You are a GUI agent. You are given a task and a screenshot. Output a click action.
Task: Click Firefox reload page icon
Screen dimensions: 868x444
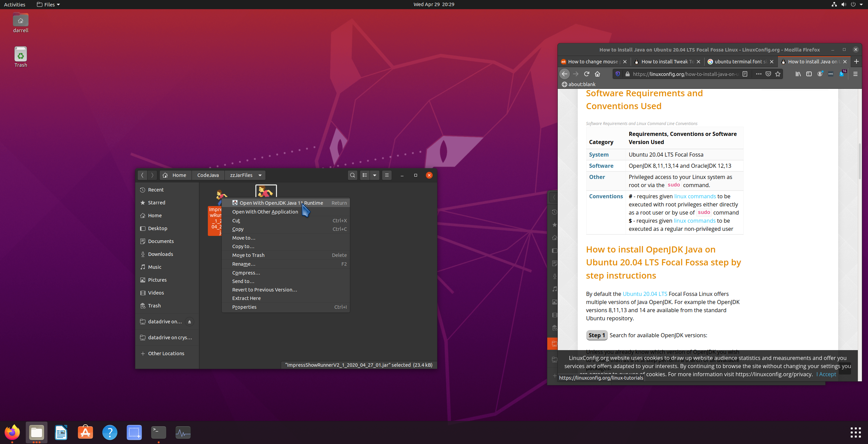(x=587, y=74)
